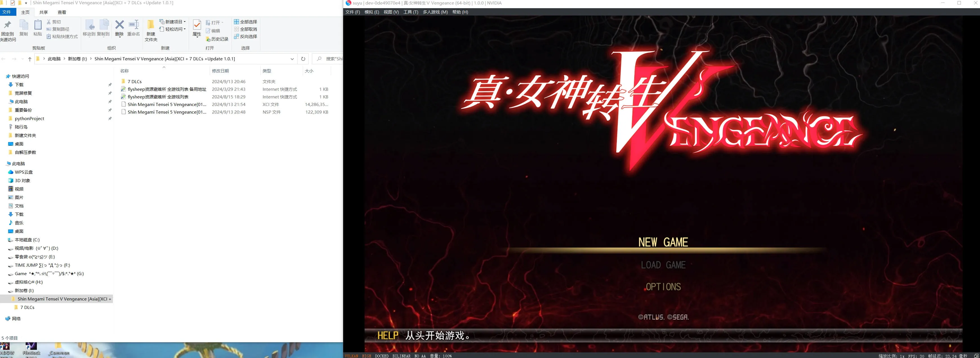The height and width of the screenshot is (358, 980).
Task: Click the chevron after 此电脑 in breadcrumb
Action: (x=64, y=59)
